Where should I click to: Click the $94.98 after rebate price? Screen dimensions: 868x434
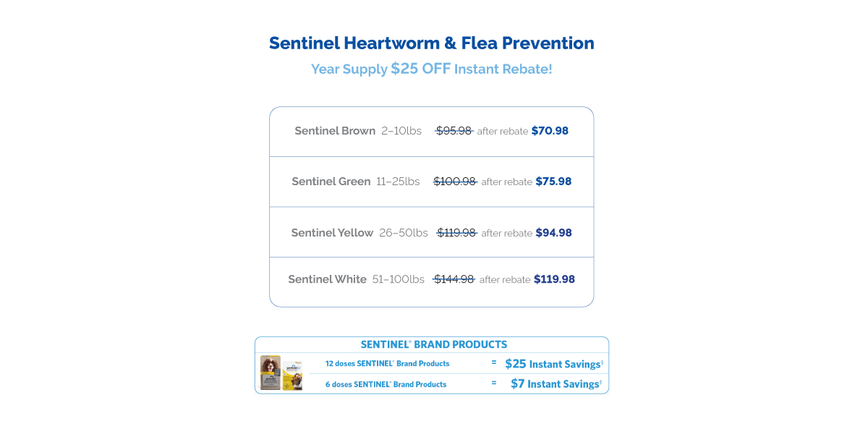[x=553, y=233]
